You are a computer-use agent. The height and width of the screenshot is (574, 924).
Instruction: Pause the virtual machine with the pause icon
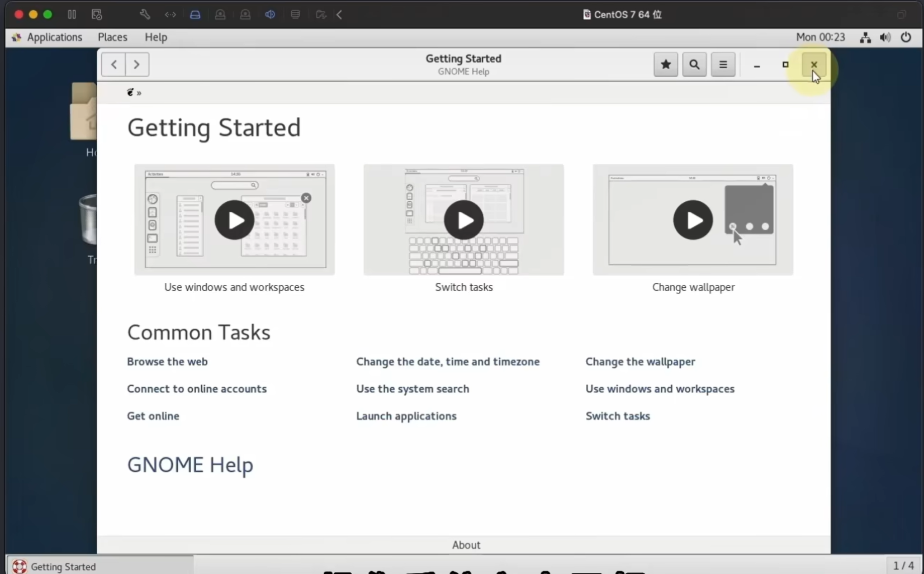[x=72, y=15]
